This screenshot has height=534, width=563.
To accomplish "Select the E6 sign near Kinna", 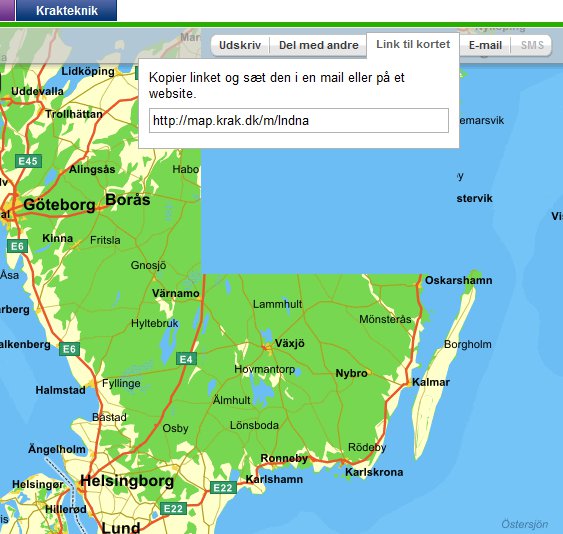I will coord(17,246).
